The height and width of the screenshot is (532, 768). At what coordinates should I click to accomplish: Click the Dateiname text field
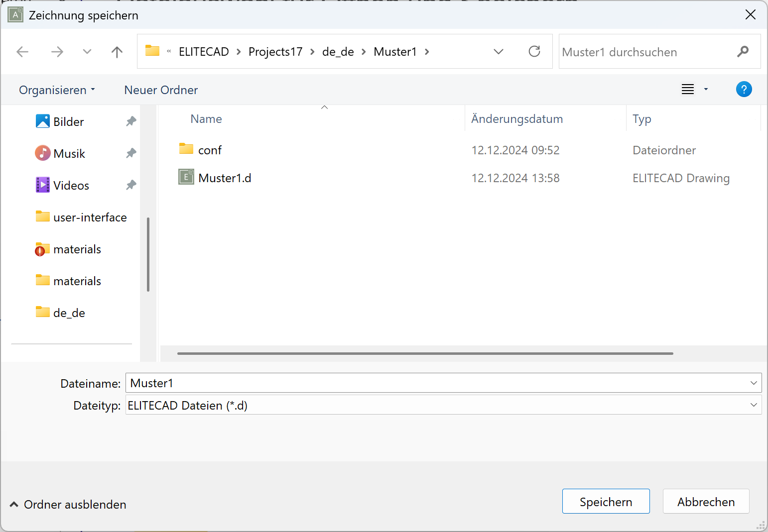[x=433, y=383]
